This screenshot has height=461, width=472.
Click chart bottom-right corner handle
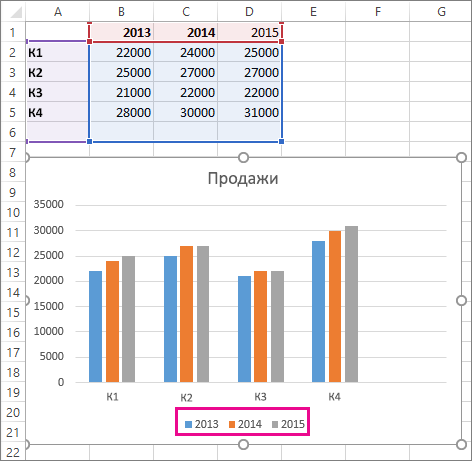461,444
